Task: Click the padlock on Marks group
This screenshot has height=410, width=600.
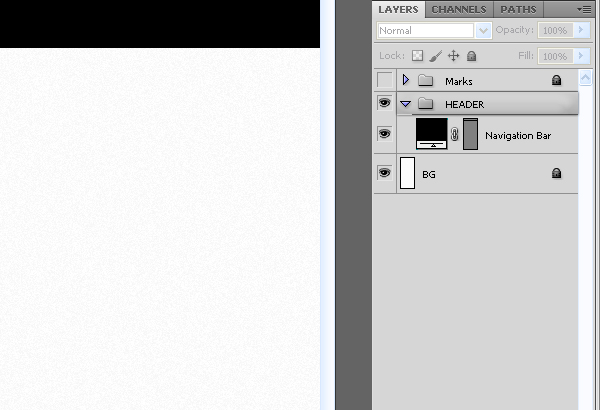Action: tap(556, 80)
